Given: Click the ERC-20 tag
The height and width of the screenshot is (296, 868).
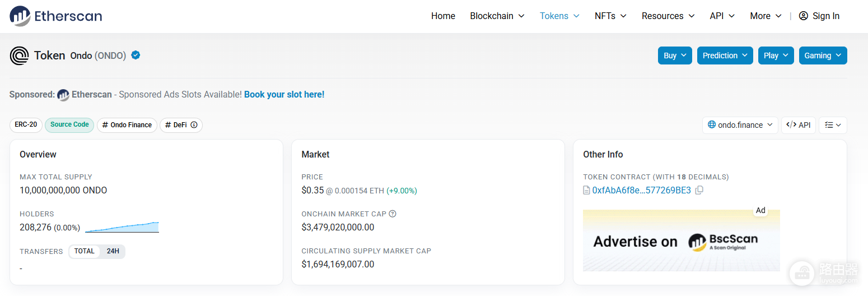Looking at the screenshot, I should 26,124.
